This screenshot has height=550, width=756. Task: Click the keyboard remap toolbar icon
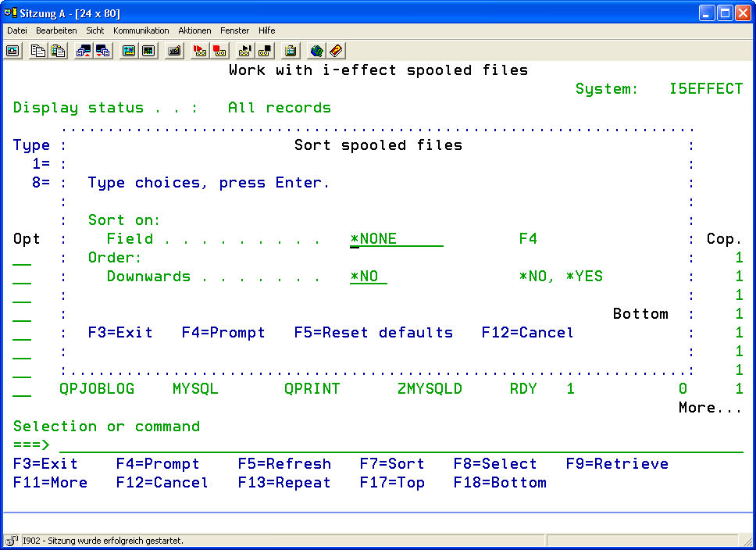pos(174,51)
